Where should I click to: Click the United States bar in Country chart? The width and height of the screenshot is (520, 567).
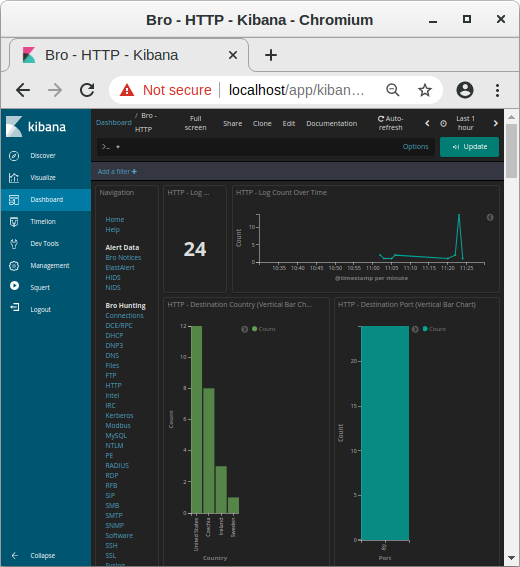click(196, 419)
